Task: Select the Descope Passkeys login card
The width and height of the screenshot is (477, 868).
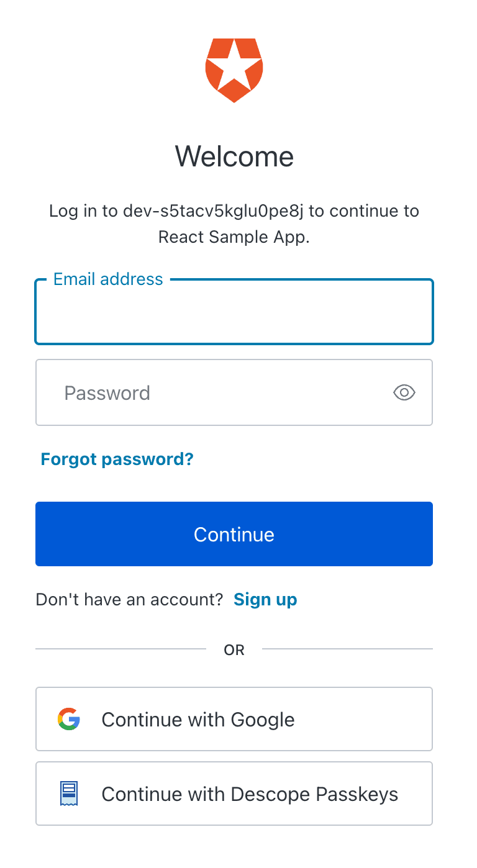Action: click(234, 793)
